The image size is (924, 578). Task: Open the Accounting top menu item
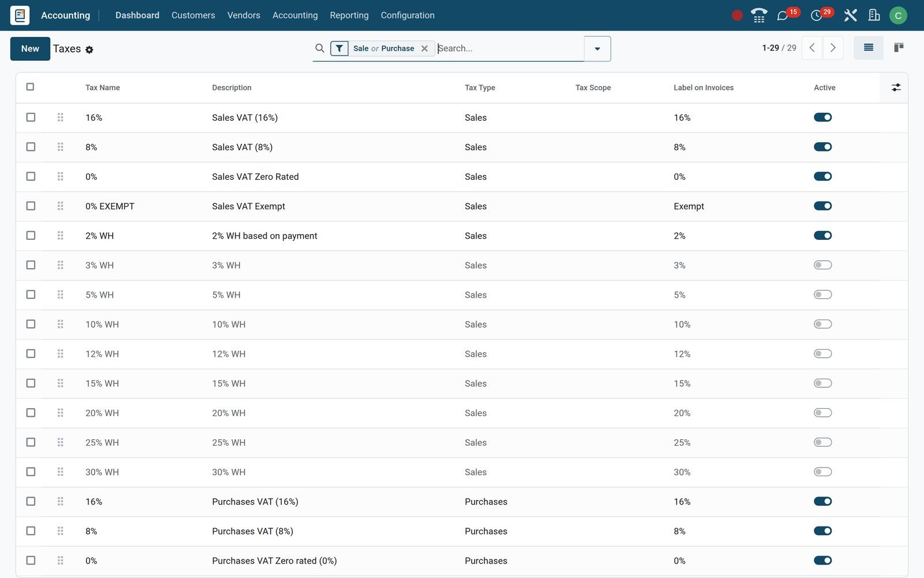tap(295, 15)
